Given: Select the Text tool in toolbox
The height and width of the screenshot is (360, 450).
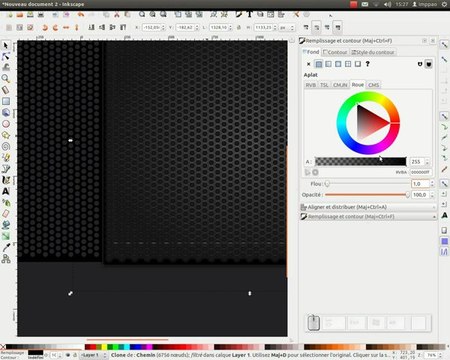Looking at the screenshot, I should click(x=6, y=191).
